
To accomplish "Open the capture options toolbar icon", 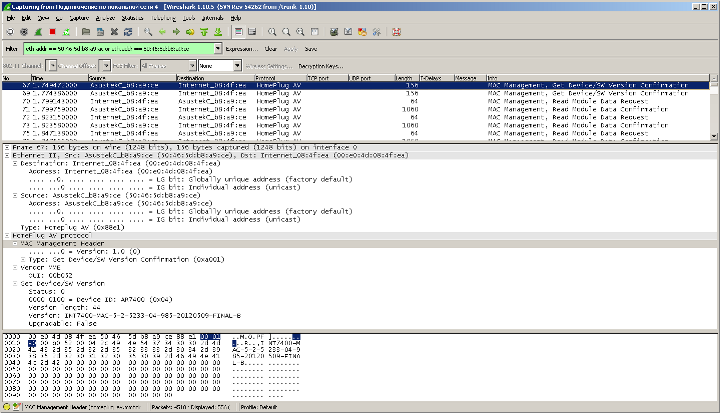I will click(24, 32).
